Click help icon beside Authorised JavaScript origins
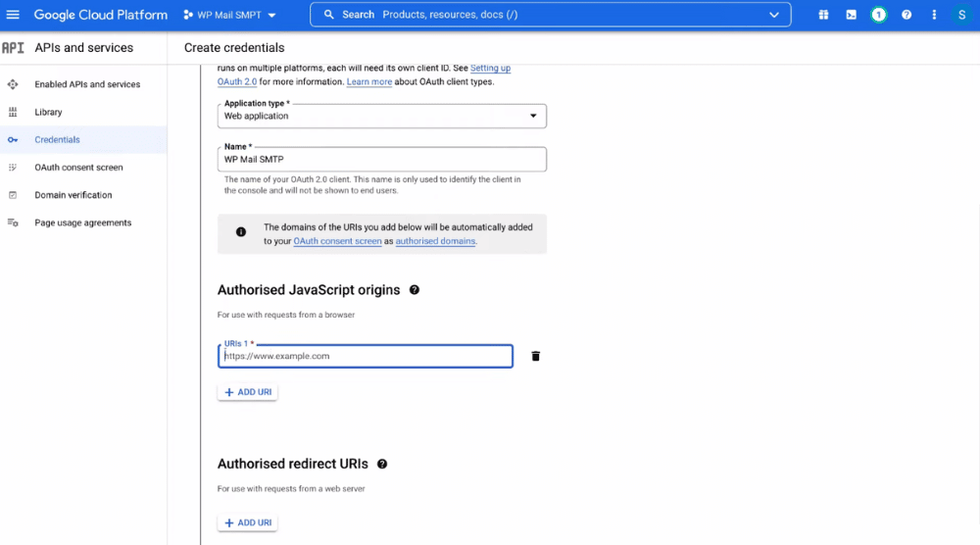Viewport: 980px width, 545px height. tap(415, 290)
